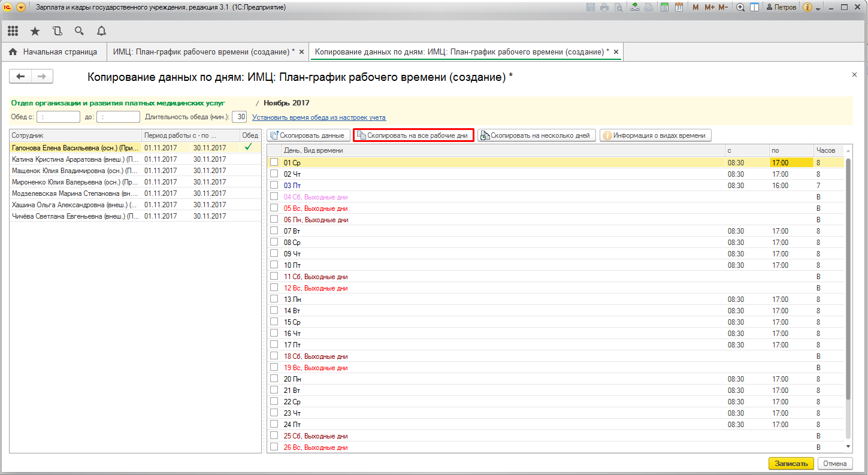Select employee Мироненко Юлия Валерьевна
This screenshot has width=868, height=475.
[75, 182]
